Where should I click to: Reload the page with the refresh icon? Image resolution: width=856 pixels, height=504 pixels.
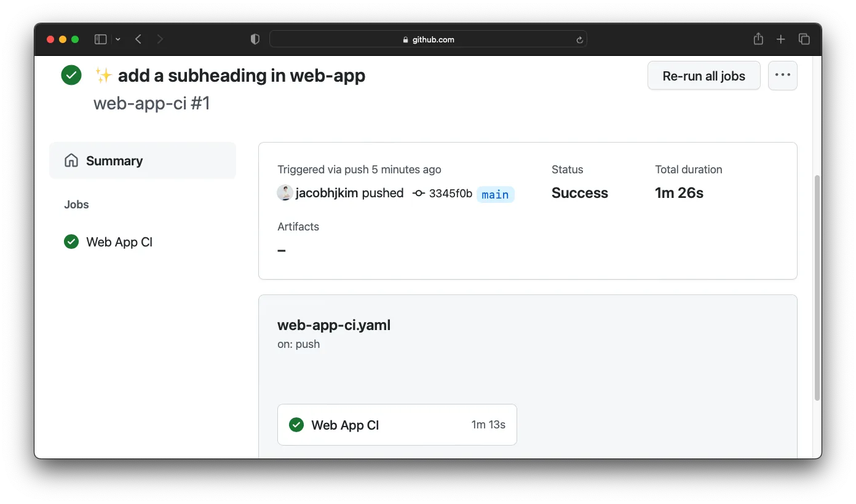tap(579, 39)
